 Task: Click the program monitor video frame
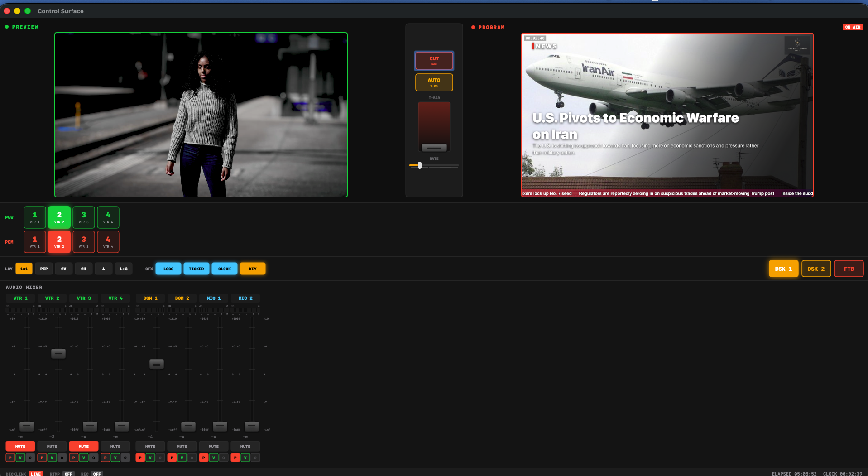[x=667, y=115]
